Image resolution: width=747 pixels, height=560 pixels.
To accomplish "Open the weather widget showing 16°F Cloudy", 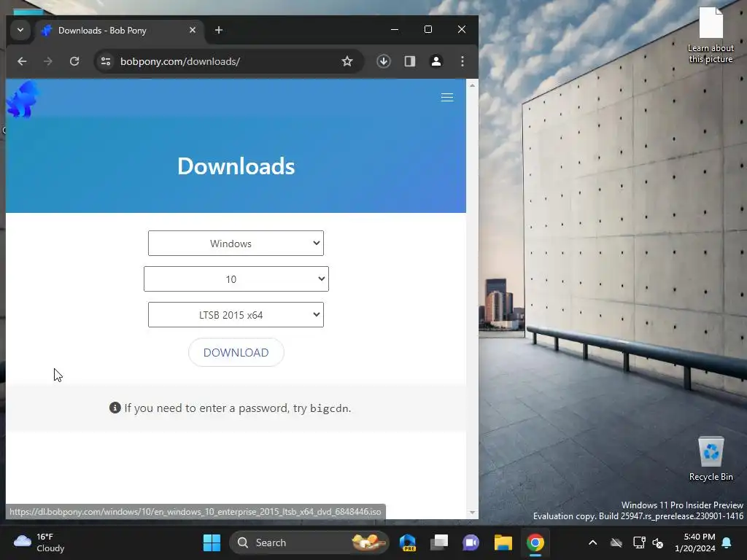I will point(39,542).
